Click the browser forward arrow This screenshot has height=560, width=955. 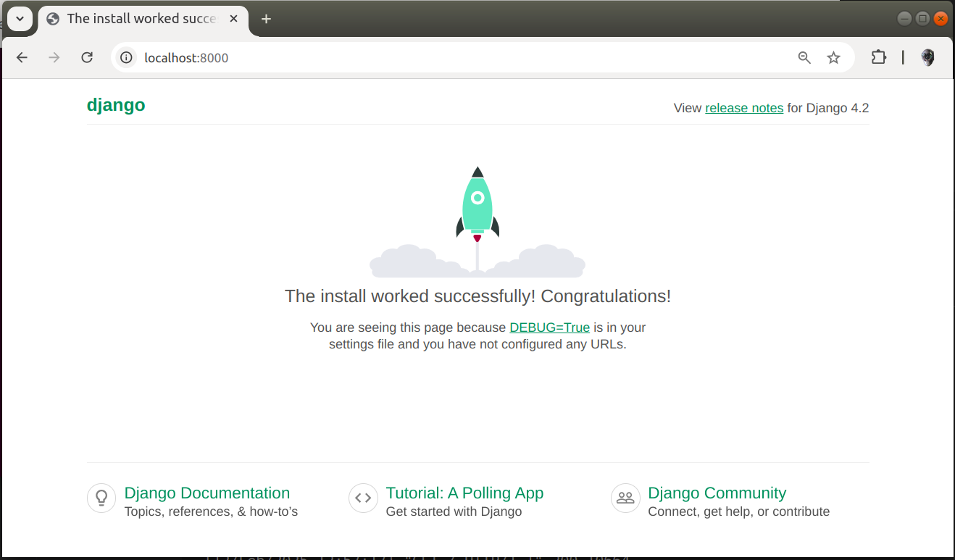coord(54,58)
